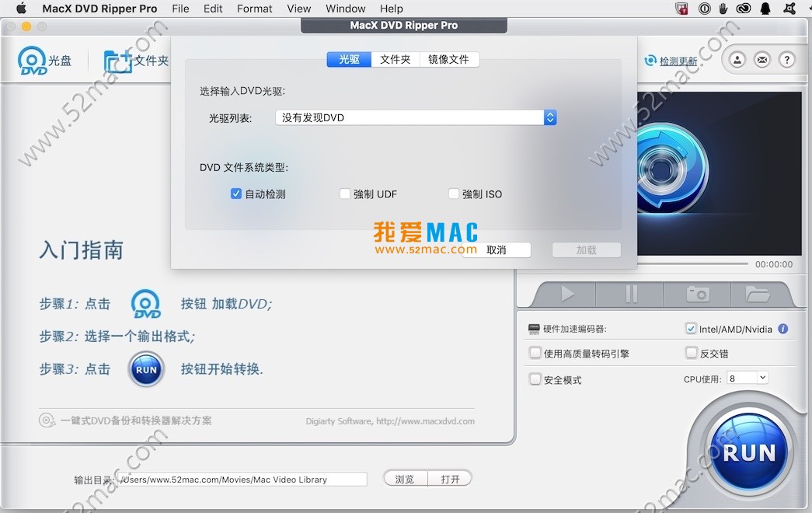Open the snapshot folder icon
Screen dimensions: 812x513
[x=757, y=295]
